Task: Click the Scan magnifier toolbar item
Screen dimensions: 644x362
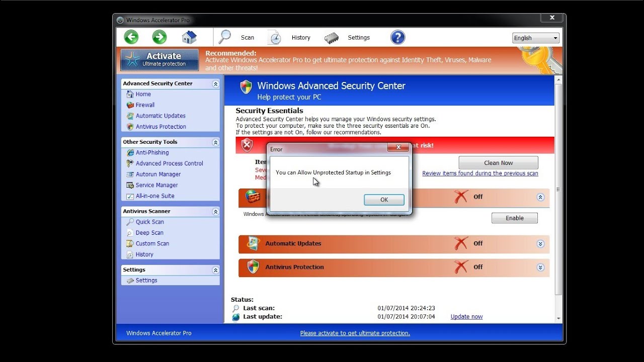Action: [236, 37]
